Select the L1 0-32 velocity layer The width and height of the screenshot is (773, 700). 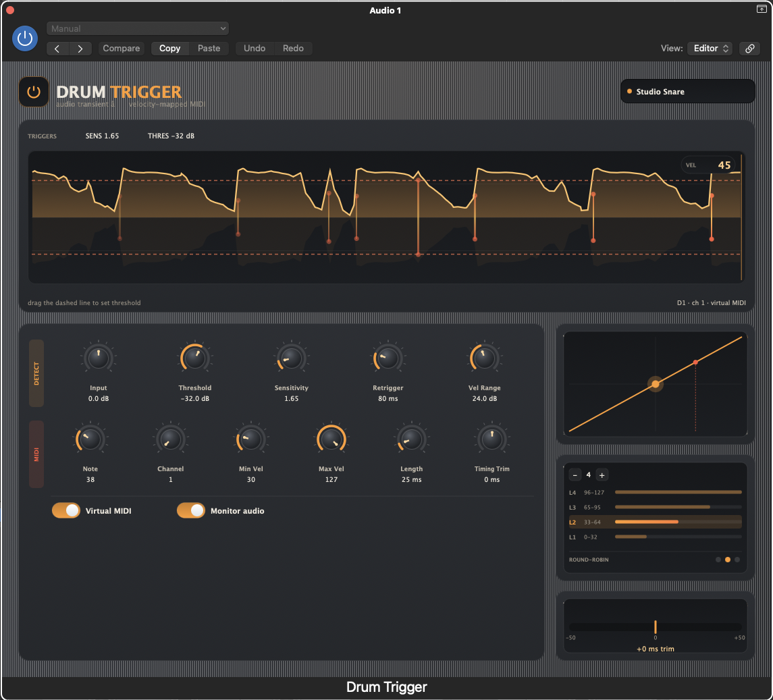coord(655,537)
